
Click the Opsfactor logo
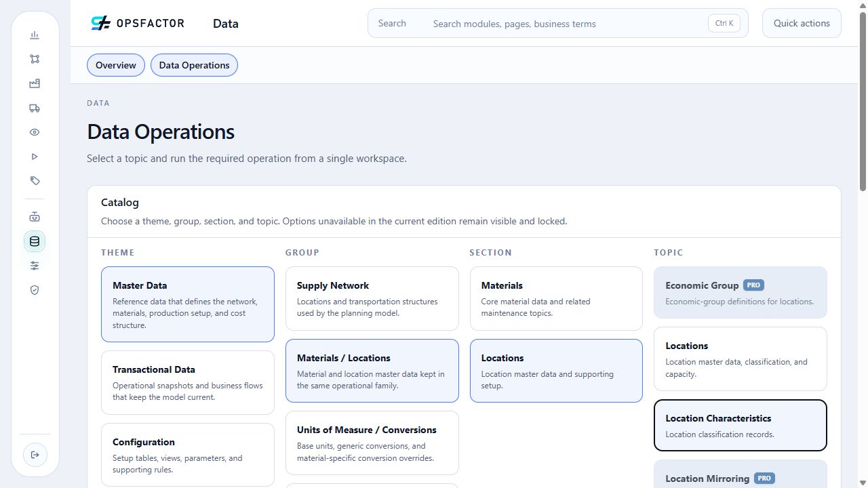[138, 23]
